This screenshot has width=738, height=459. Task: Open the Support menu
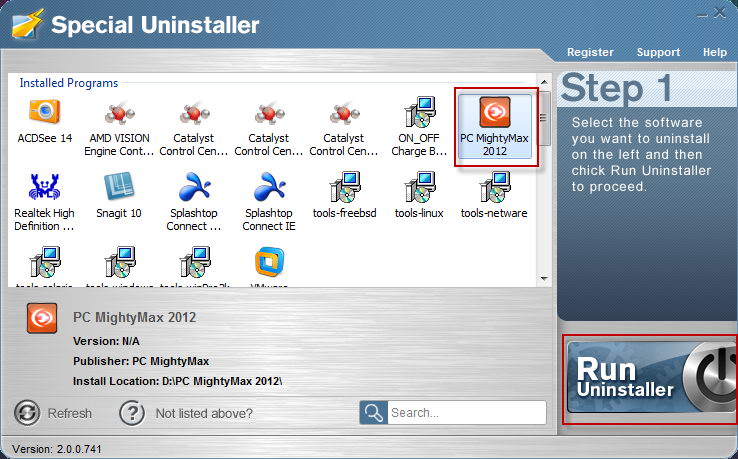tap(658, 52)
